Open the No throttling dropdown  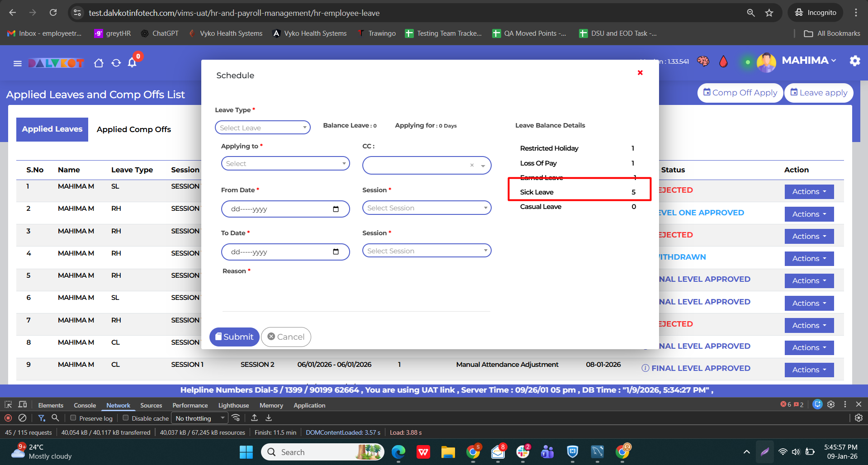[199, 418]
